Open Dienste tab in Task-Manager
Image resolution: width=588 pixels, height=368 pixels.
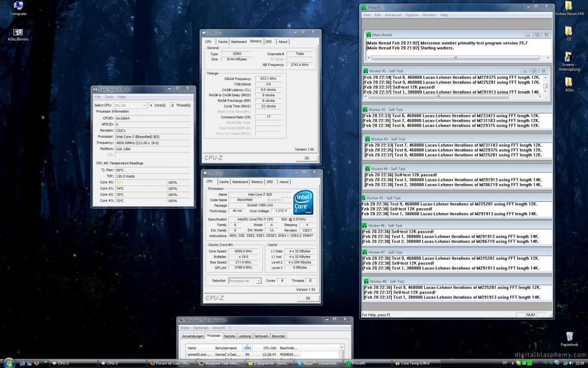(x=229, y=336)
